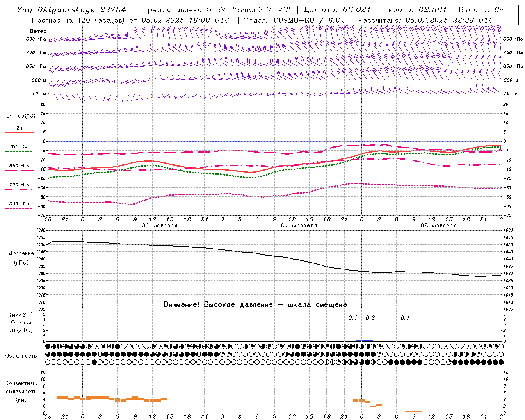This screenshot has height=420, width=525.
Task: Click the provider text ФГБУ "ЗапСиб УГМС"
Action: pos(249,10)
